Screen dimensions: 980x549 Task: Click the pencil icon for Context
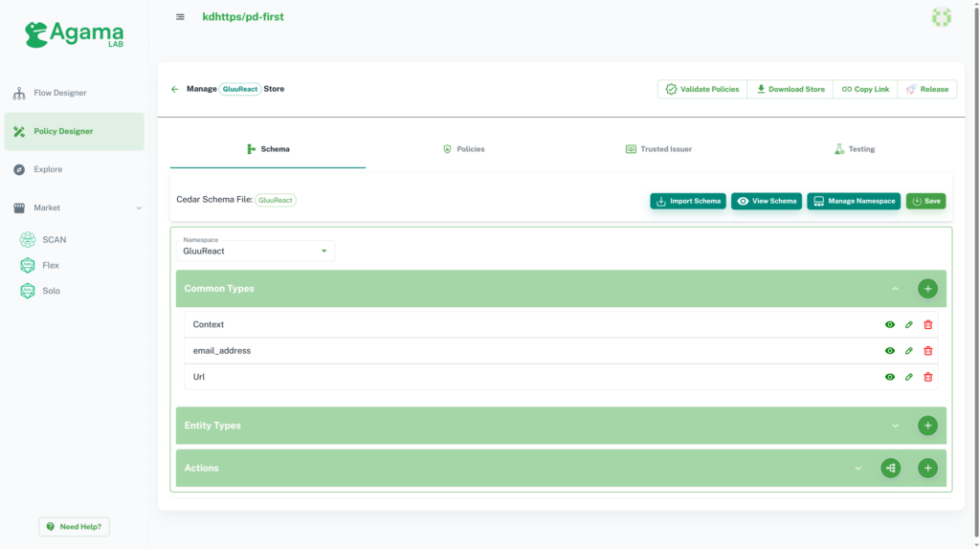(x=909, y=325)
